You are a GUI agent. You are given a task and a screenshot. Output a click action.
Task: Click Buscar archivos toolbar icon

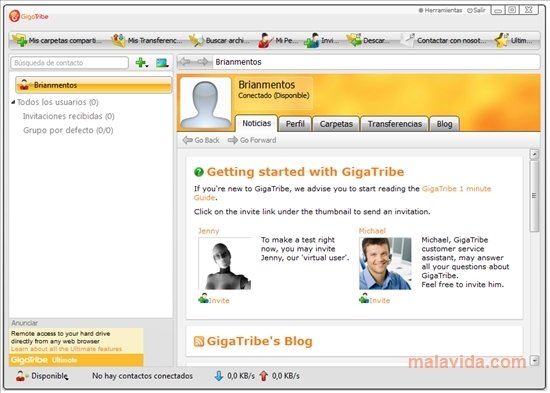196,40
